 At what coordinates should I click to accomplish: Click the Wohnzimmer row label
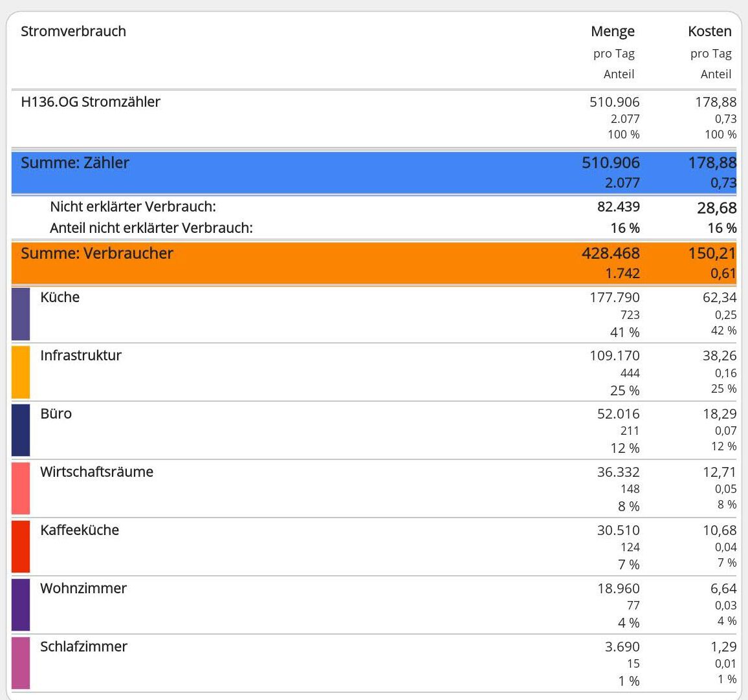83,589
